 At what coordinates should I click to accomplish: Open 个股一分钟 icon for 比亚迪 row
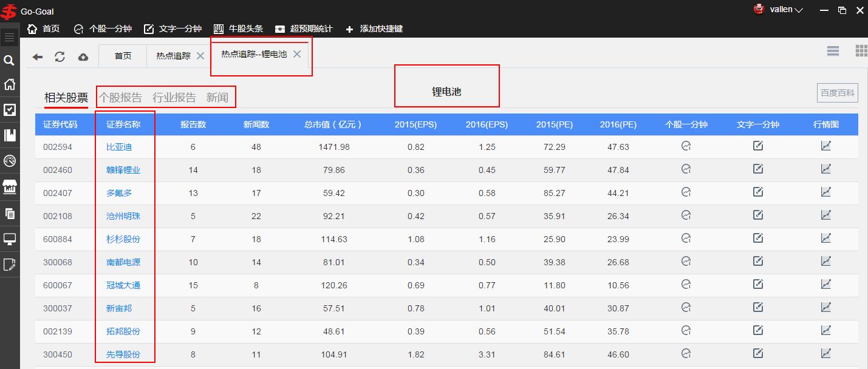[x=686, y=146]
